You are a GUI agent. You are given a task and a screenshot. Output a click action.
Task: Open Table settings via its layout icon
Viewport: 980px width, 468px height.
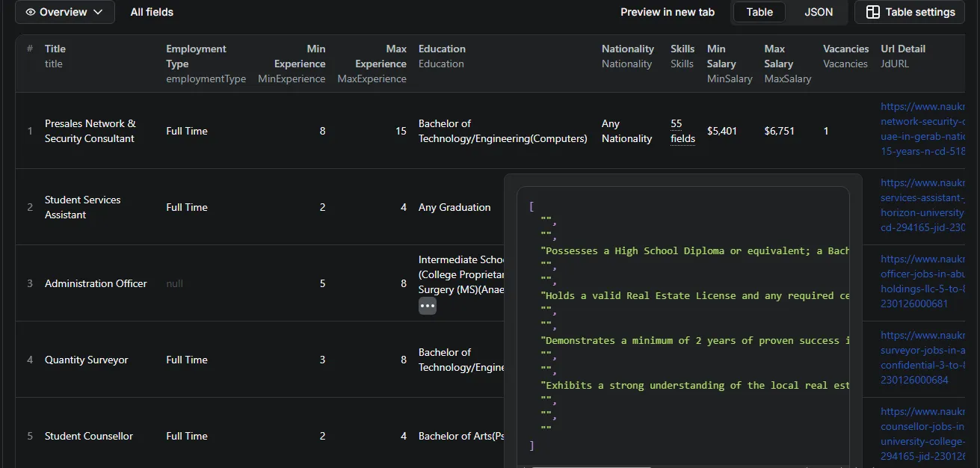(x=872, y=12)
